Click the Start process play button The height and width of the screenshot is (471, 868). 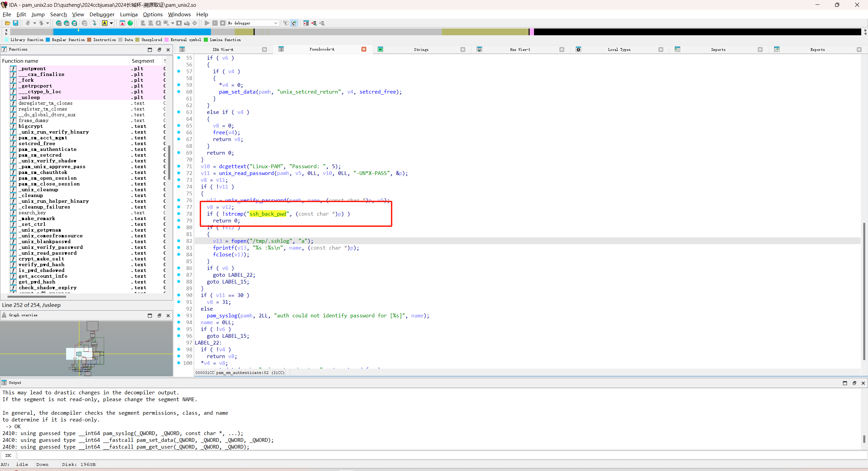[x=207, y=23]
